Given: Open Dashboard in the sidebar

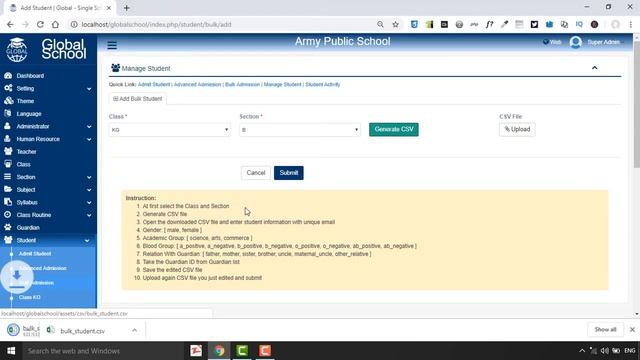Looking at the screenshot, I should 30,76.
